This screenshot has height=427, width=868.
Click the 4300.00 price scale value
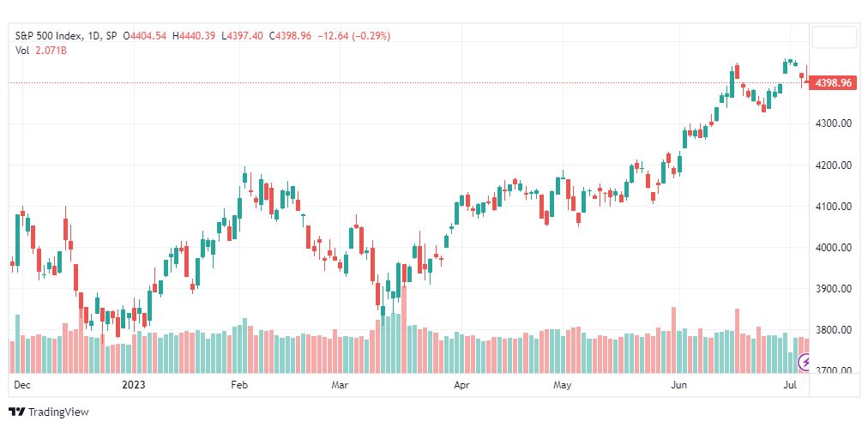point(833,123)
